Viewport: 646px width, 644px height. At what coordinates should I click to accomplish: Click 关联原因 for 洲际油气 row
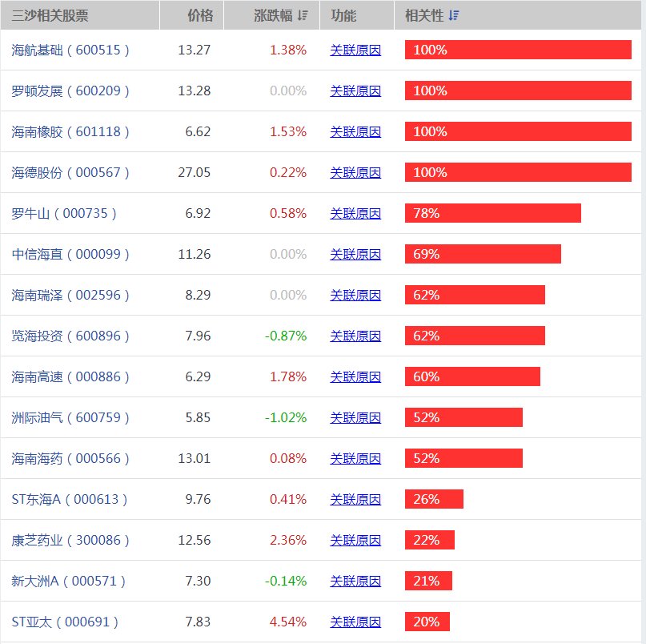[x=355, y=417]
